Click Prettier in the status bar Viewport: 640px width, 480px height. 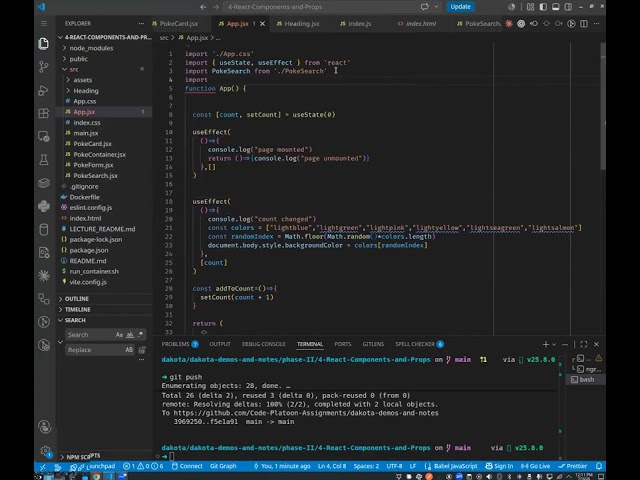tap(573, 466)
